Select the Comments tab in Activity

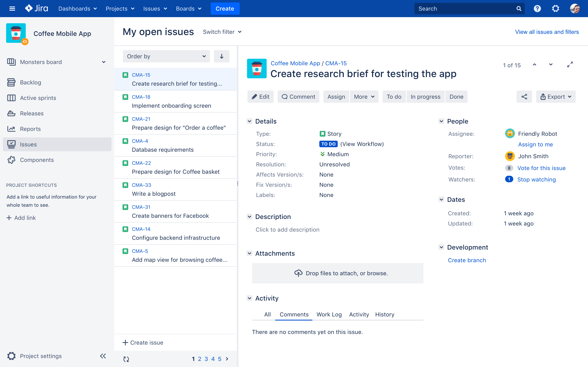[294, 314]
